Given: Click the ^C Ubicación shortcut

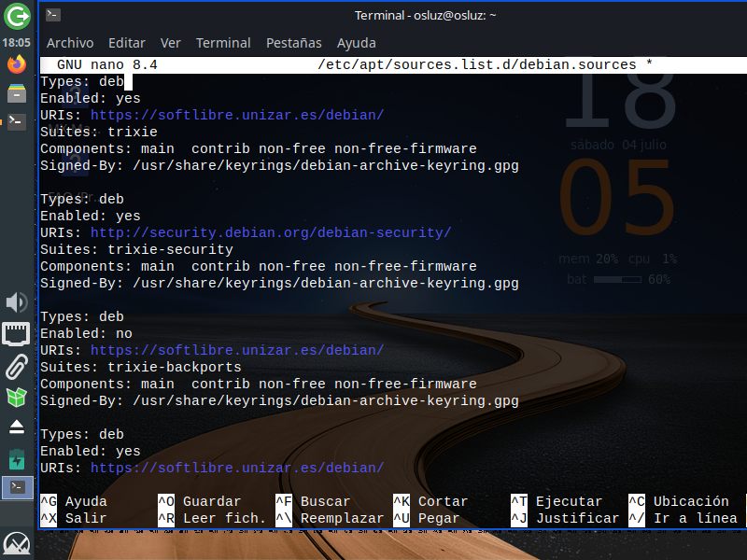Looking at the screenshot, I should [679, 501].
